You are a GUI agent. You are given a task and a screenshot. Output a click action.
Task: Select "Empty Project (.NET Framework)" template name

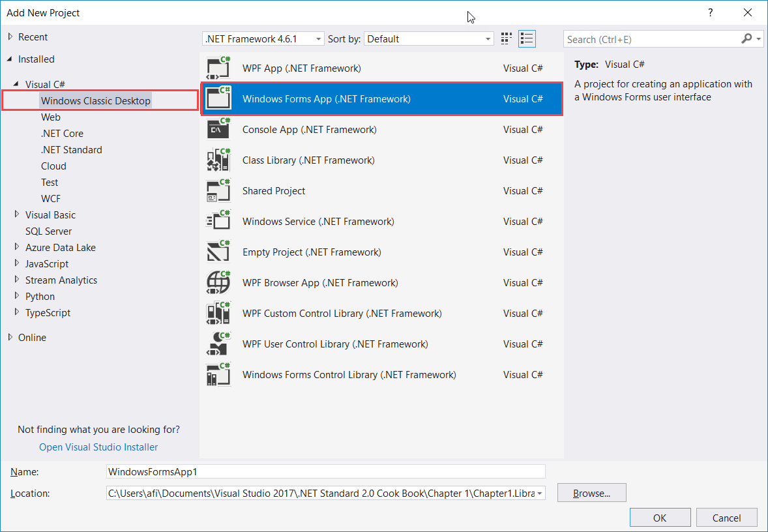(312, 252)
